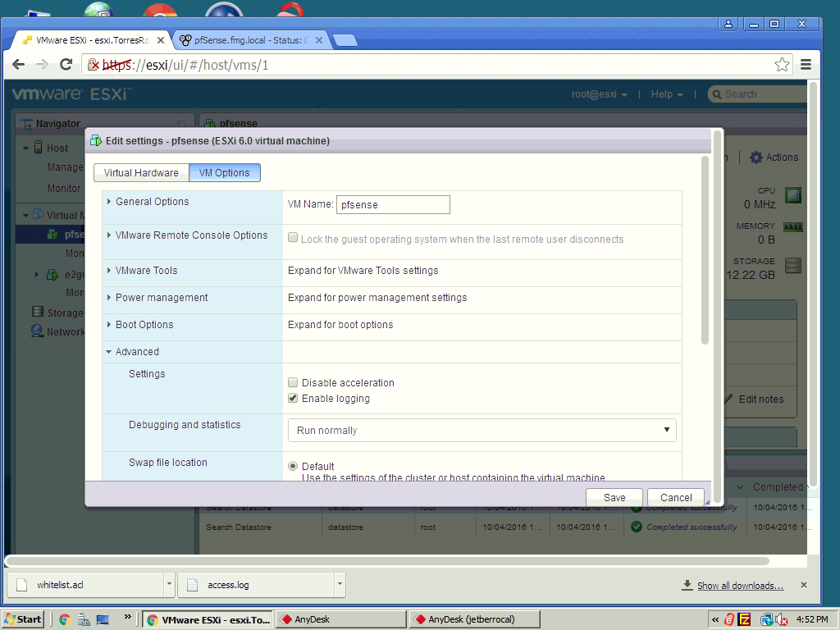Open the Help dropdown menu

[667, 94]
